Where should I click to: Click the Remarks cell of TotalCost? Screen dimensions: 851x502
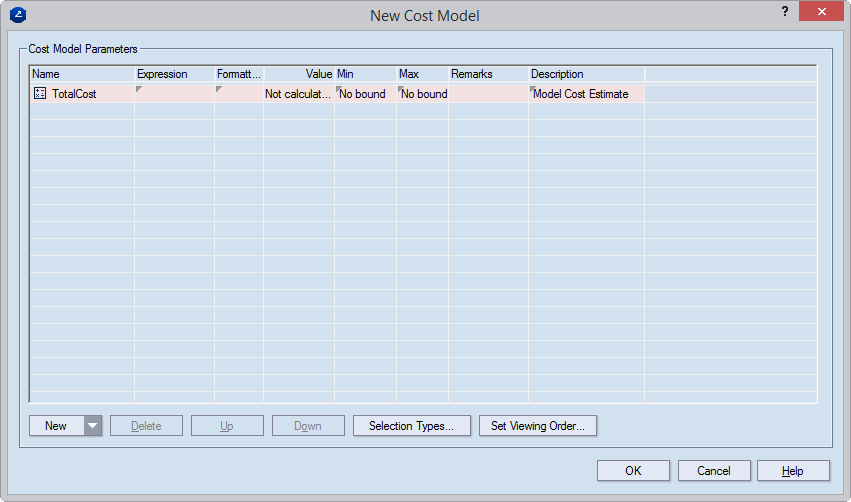[x=488, y=94]
